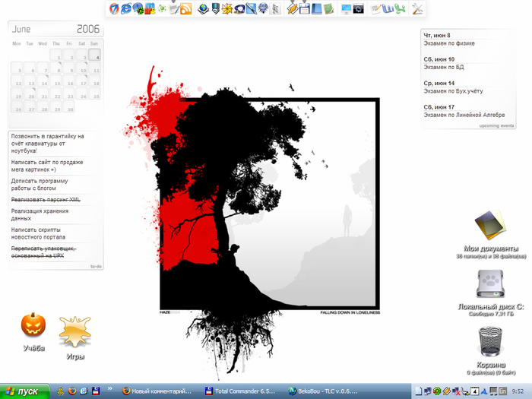Open the globe-on-stack icon in the dock

tap(204, 8)
